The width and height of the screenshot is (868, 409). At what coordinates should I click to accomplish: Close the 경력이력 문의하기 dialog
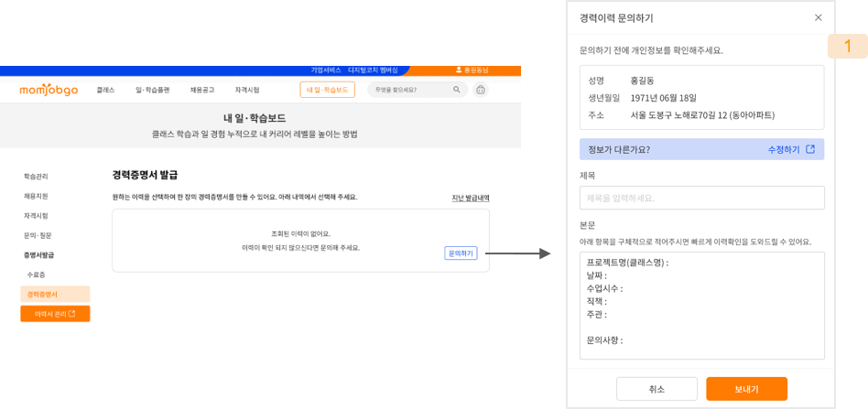coord(818,17)
